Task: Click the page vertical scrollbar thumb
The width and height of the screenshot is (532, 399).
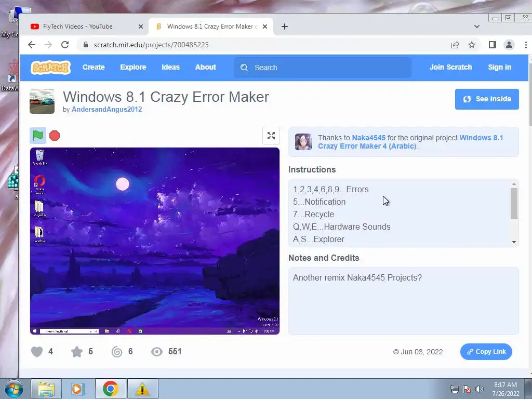Action: pyautogui.click(x=530, y=95)
